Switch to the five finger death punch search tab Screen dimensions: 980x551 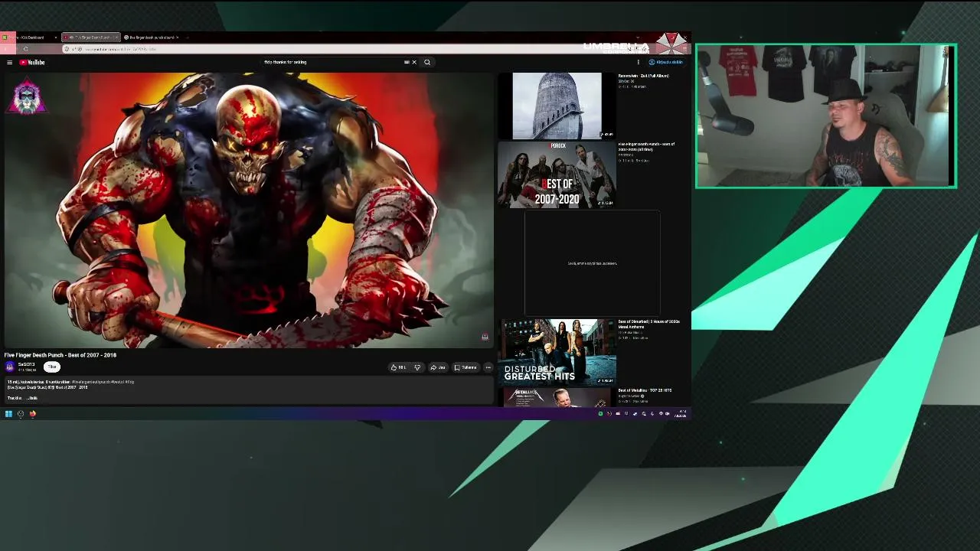(x=152, y=37)
